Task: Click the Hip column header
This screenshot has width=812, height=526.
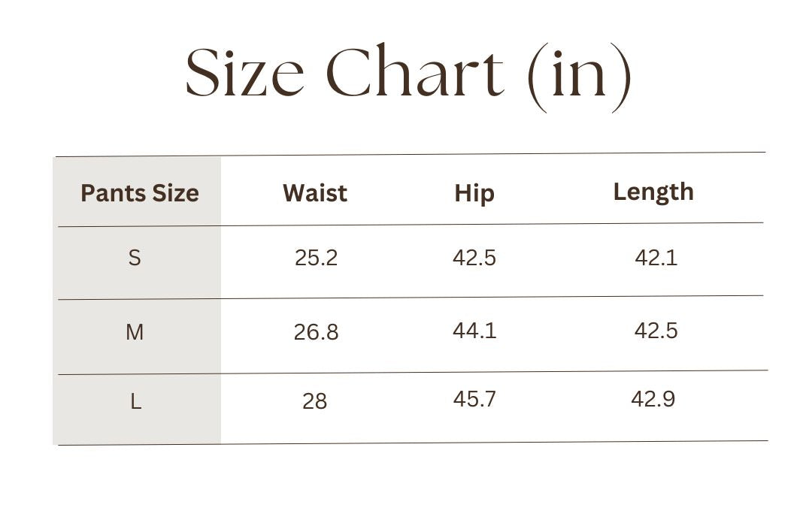Action: 474,194
